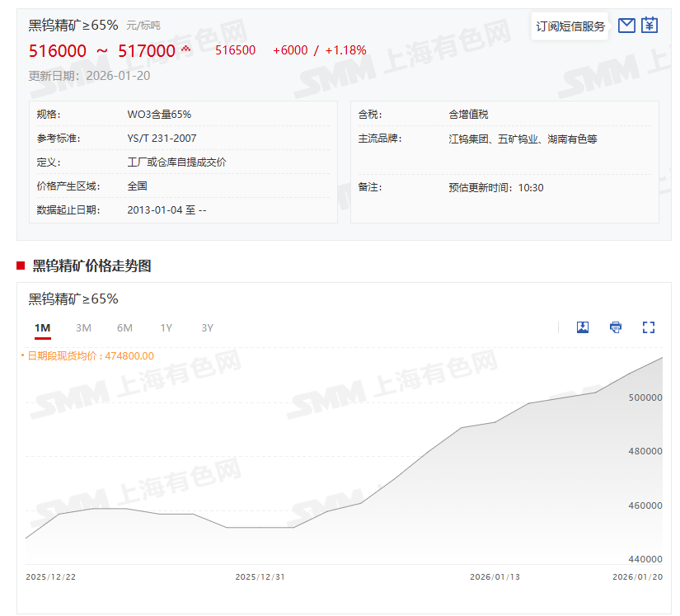
Task: Click the red square beside 黑钨精矿价格走势图
Action: [21, 266]
